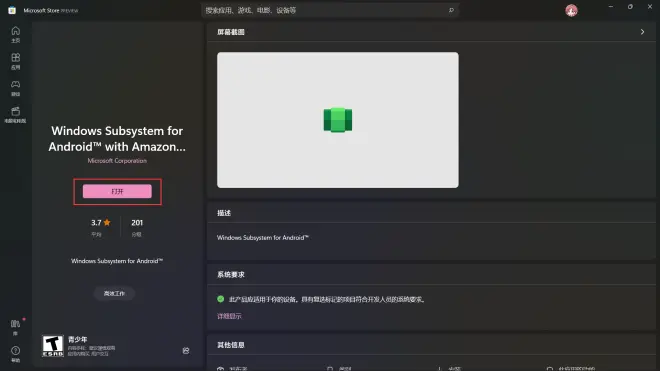Click the productivity category tag button
This screenshot has width=660, height=371.
point(114,294)
